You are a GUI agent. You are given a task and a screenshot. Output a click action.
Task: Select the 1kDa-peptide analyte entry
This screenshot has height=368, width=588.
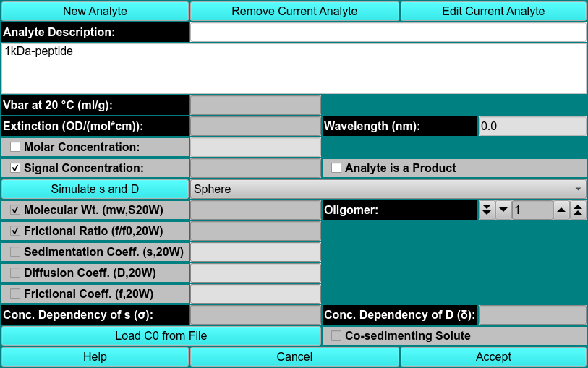click(x=39, y=52)
